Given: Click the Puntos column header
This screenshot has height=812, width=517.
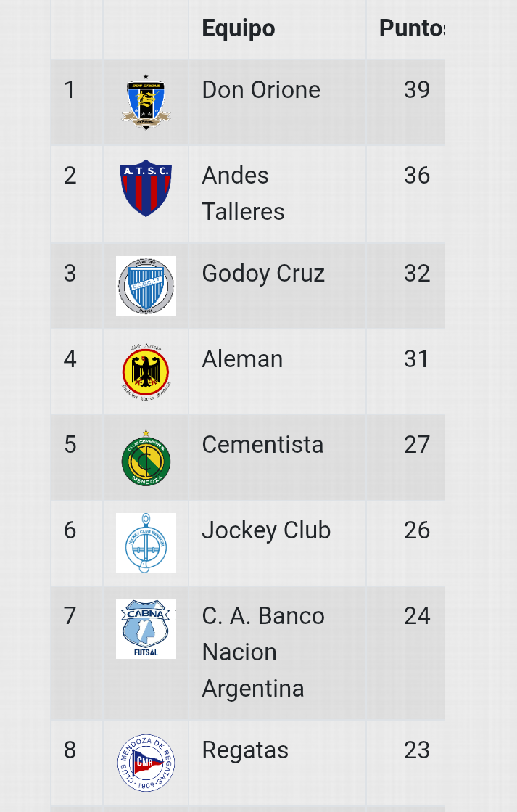Looking at the screenshot, I should point(412,28).
